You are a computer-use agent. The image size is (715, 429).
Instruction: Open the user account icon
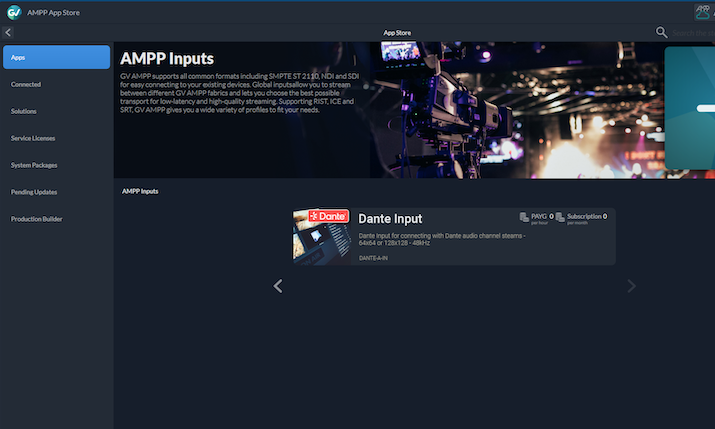[x=703, y=12]
